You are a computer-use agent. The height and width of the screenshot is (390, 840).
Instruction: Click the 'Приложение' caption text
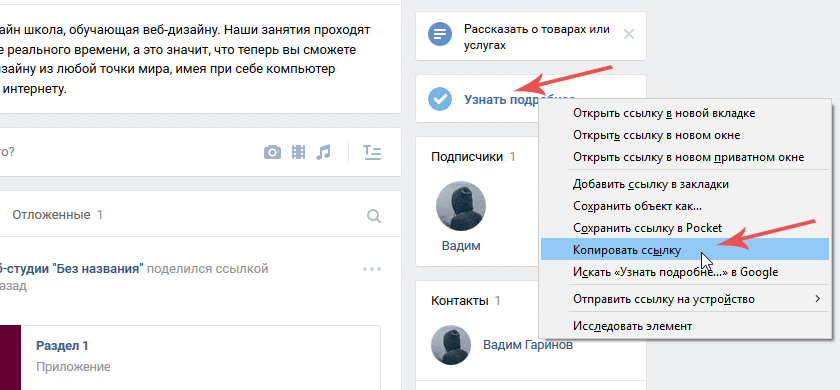tap(73, 367)
